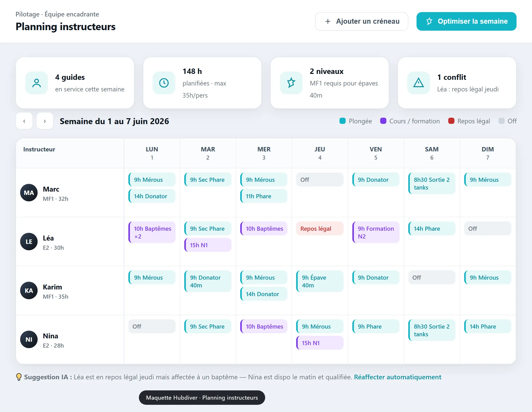Click the lightbulb suggestion icon
This screenshot has height=412, width=532.
click(19, 377)
